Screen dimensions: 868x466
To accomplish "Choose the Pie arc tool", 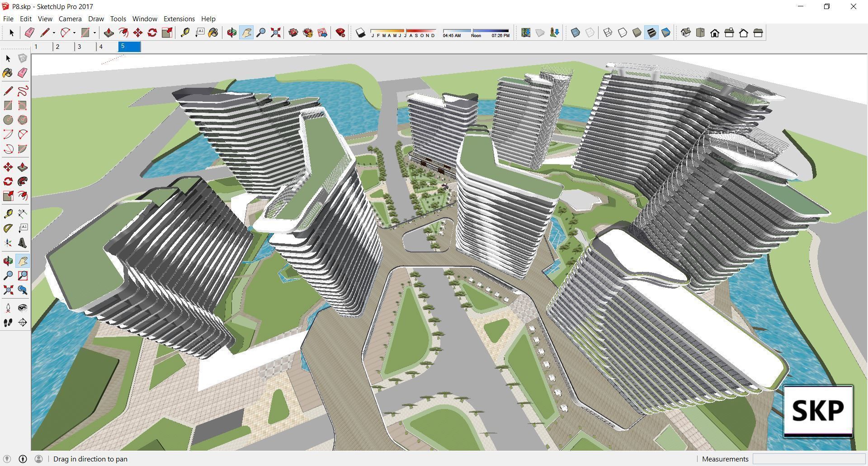I will 23,149.
